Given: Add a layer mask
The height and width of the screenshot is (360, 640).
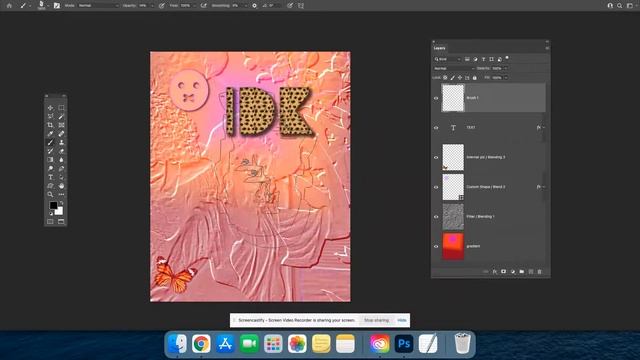Looking at the screenshot, I should [504, 271].
